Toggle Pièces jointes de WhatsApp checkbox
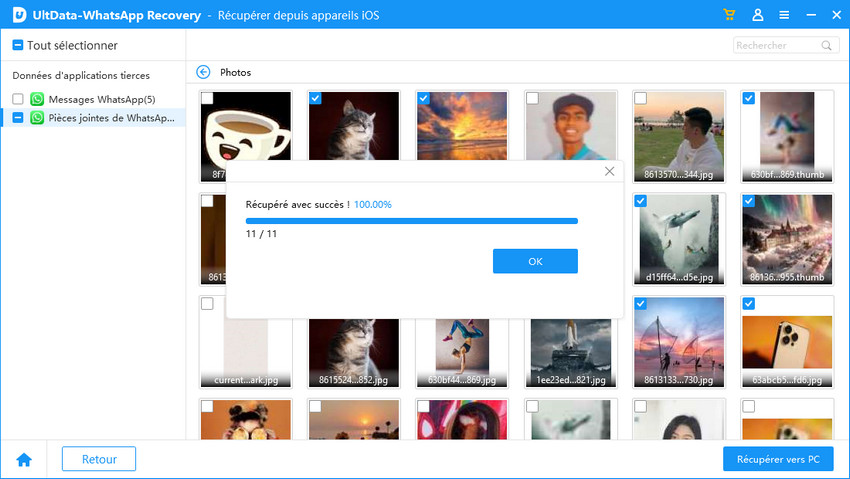 click(x=18, y=117)
